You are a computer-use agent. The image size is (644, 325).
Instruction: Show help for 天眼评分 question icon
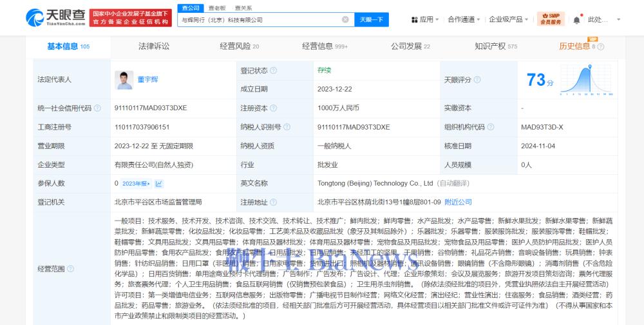coord(477,80)
